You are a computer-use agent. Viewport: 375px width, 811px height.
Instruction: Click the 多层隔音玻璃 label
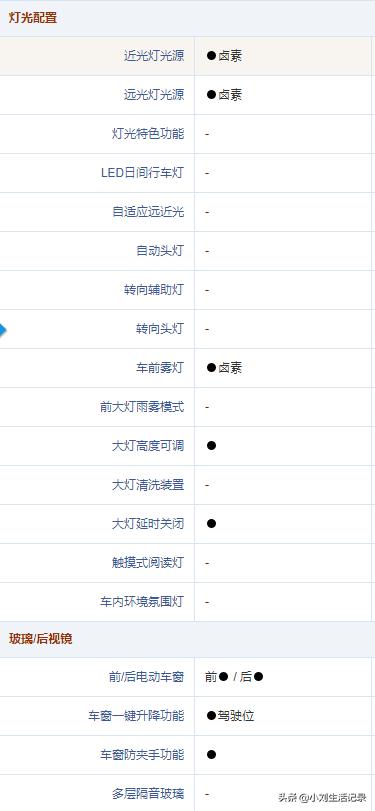148,794
